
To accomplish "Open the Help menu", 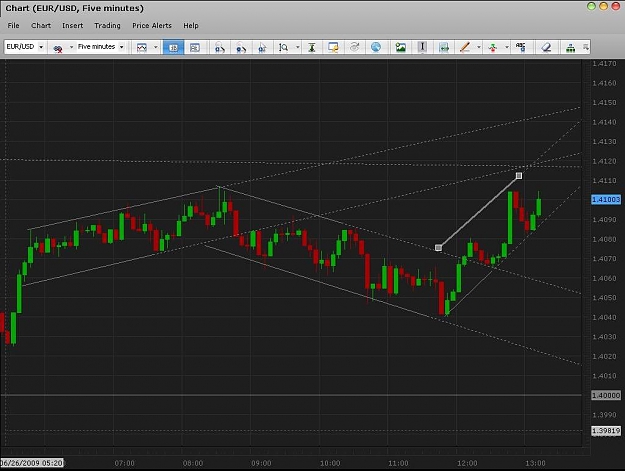I will [191, 26].
